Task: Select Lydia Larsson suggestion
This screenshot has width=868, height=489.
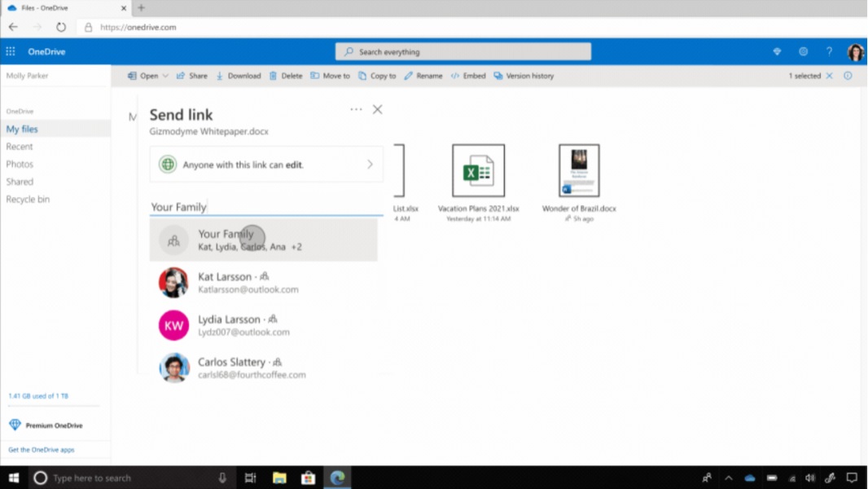Action: click(264, 325)
